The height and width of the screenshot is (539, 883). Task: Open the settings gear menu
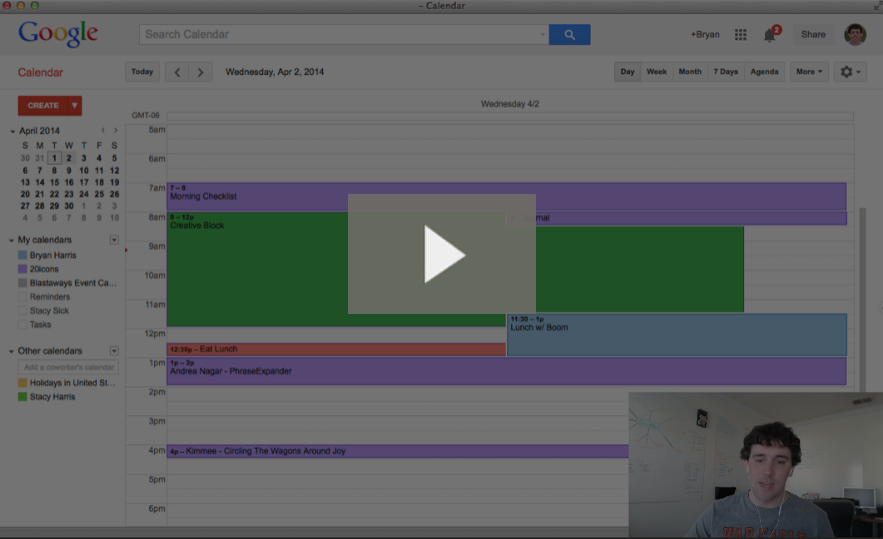(x=849, y=72)
